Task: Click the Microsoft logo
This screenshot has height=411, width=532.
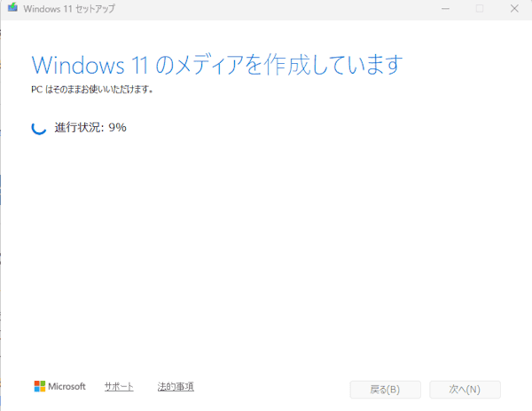Action: tap(59, 386)
